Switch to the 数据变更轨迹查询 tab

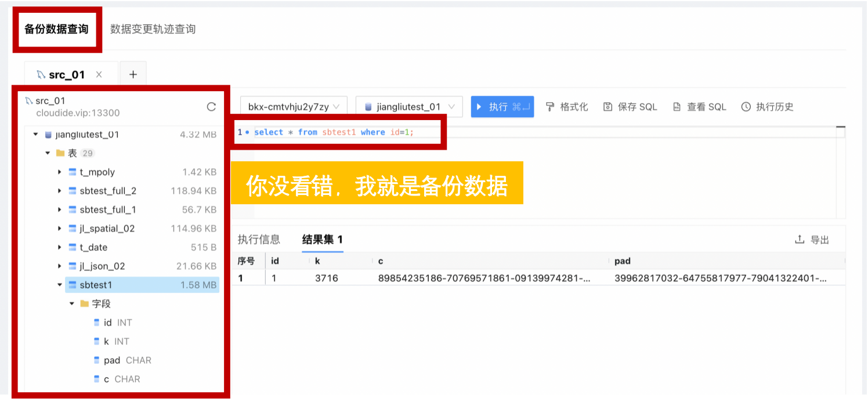pyautogui.click(x=152, y=28)
